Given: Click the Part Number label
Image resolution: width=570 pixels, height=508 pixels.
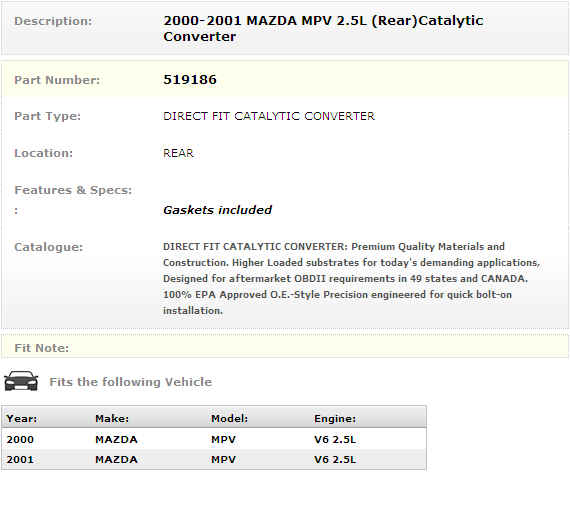Looking at the screenshot, I should coord(57,80).
